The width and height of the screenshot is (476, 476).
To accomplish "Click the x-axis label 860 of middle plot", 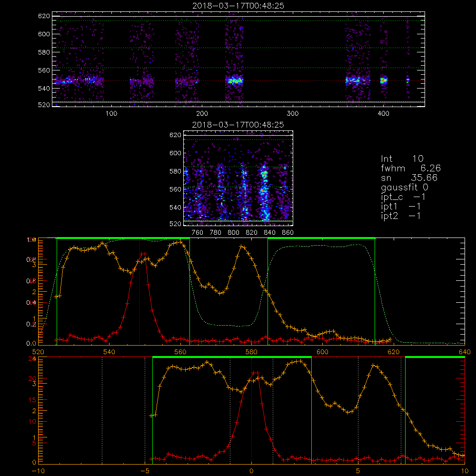I will point(288,233).
